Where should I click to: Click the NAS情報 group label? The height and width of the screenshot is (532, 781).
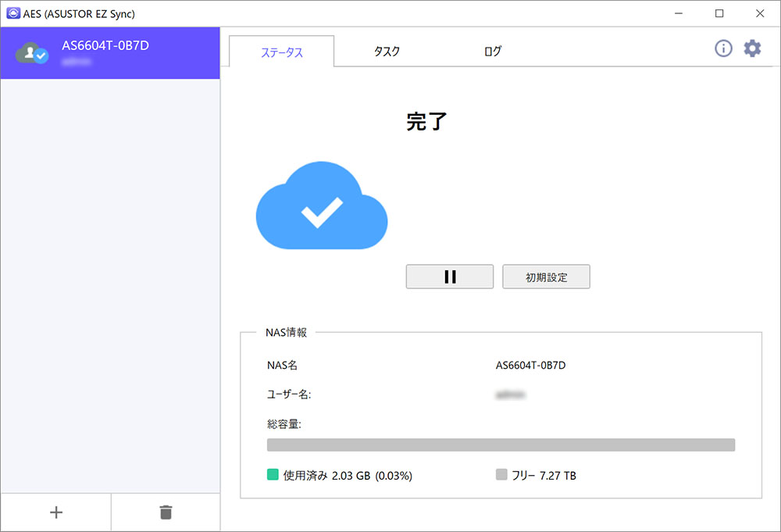point(287,332)
